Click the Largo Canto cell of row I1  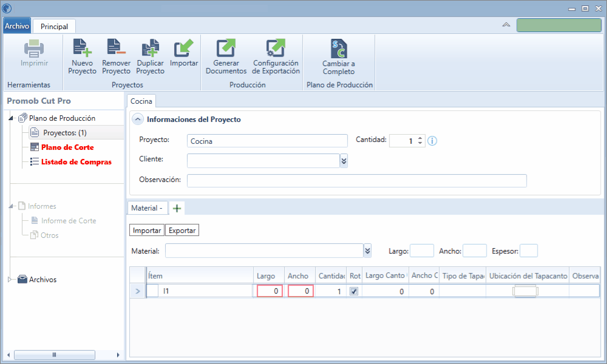pyautogui.click(x=385, y=291)
